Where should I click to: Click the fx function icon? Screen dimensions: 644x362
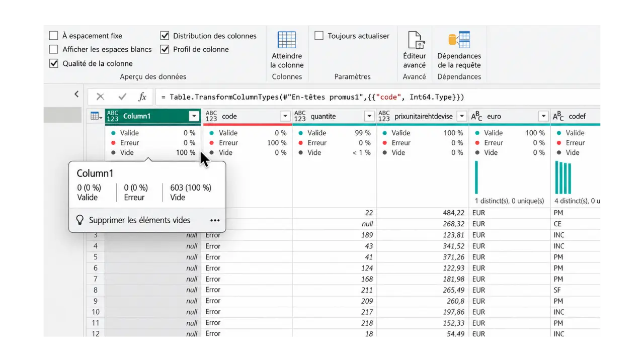[142, 97]
